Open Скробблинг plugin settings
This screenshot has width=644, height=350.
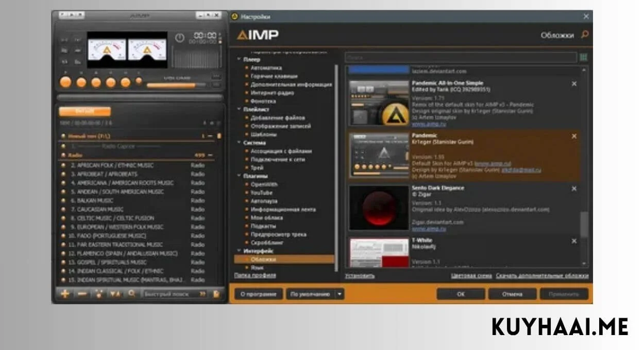click(x=266, y=242)
